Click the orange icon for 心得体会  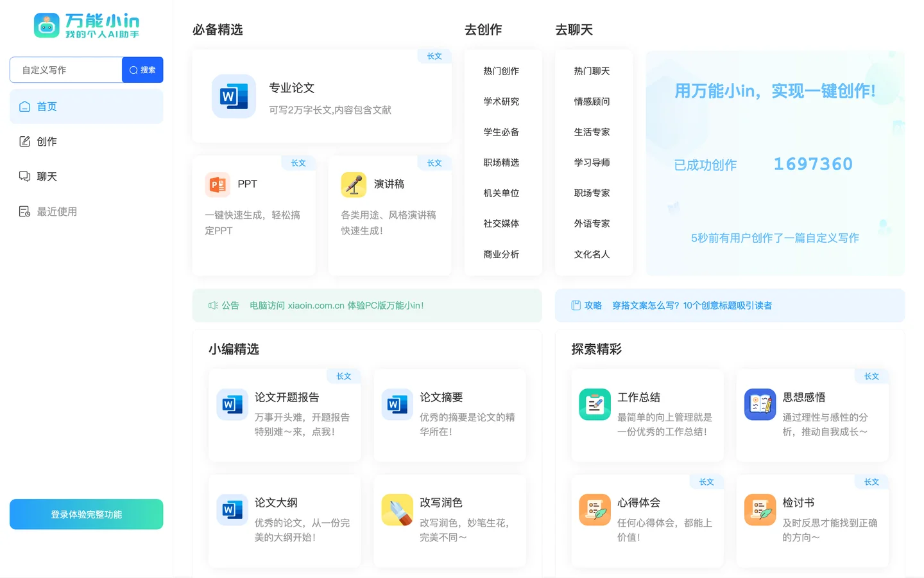(x=595, y=510)
